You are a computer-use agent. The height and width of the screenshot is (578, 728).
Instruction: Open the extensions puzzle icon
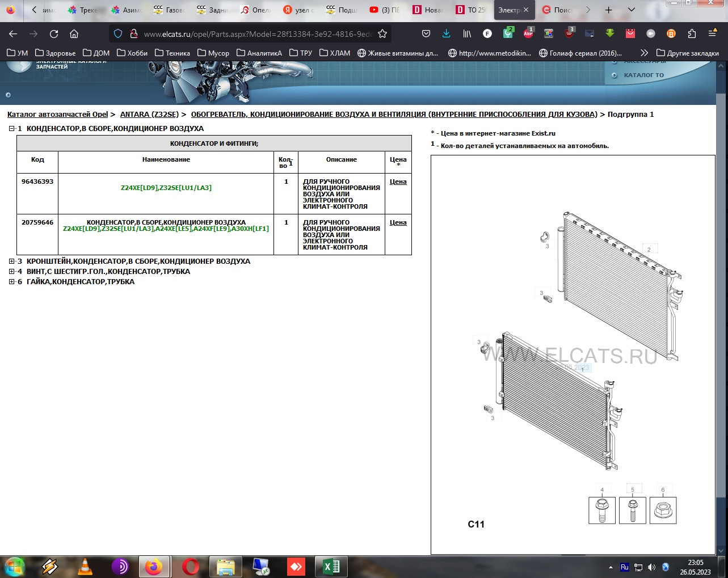pos(692,34)
